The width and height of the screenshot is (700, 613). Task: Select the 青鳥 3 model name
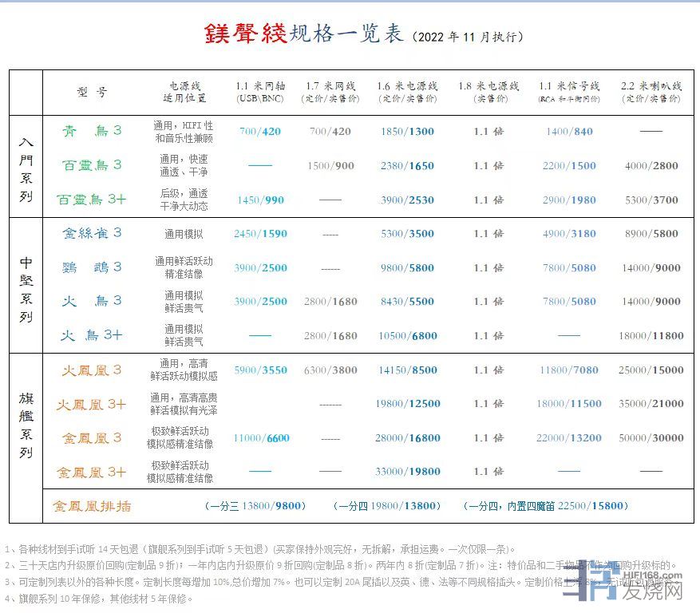[x=92, y=132]
